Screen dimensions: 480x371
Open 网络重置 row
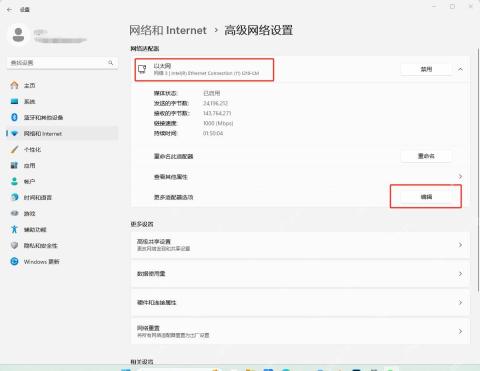click(x=300, y=331)
